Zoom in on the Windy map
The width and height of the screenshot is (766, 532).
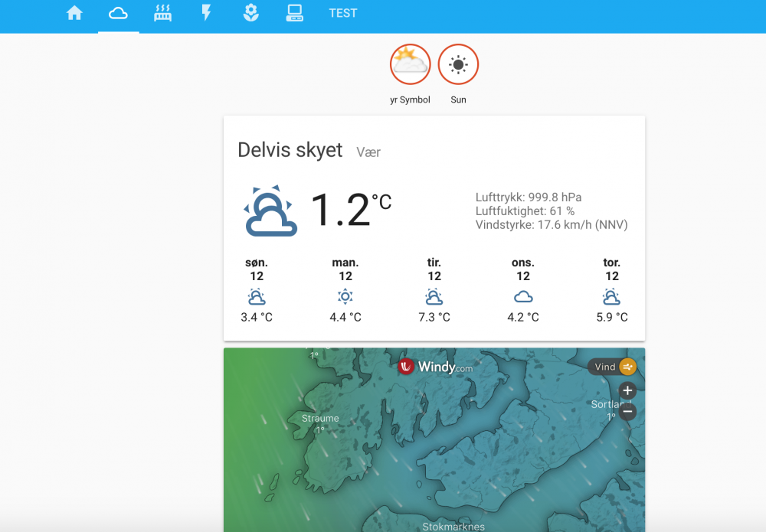coord(627,390)
